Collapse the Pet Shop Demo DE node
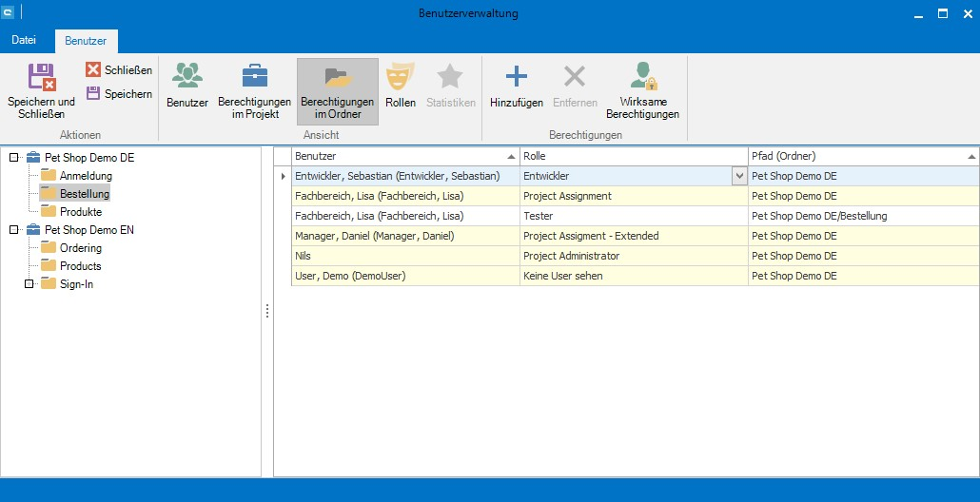 pyautogui.click(x=13, y=158)
